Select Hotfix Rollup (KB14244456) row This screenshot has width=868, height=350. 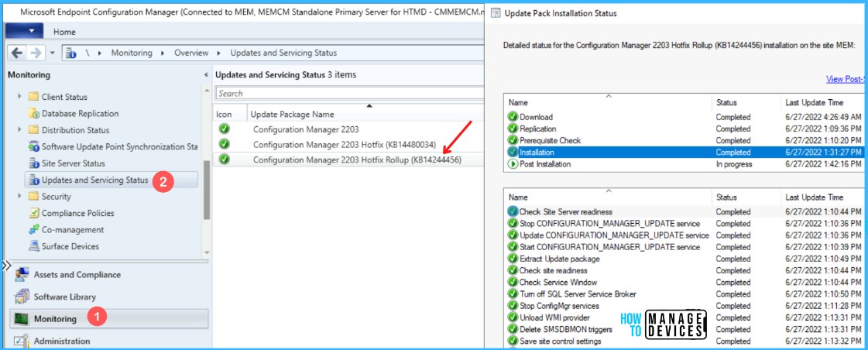pyautogui.click(x=348, y=160)
